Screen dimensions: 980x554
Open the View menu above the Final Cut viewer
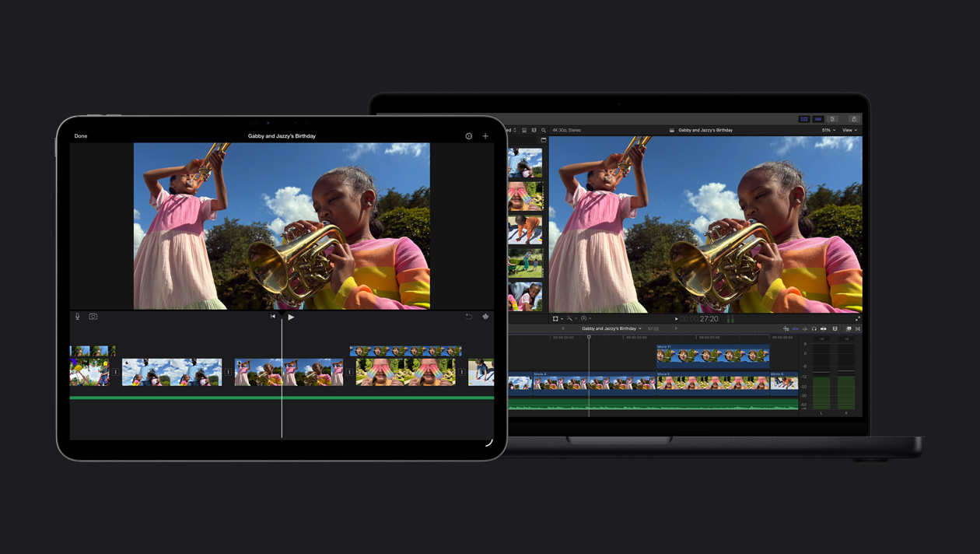coord(848,130)
